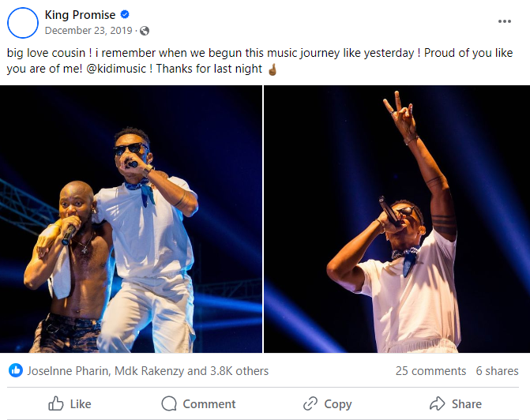Viewport: 530px width, 420px height.
Task: View the 6 shares
Action: pos(497,370)
